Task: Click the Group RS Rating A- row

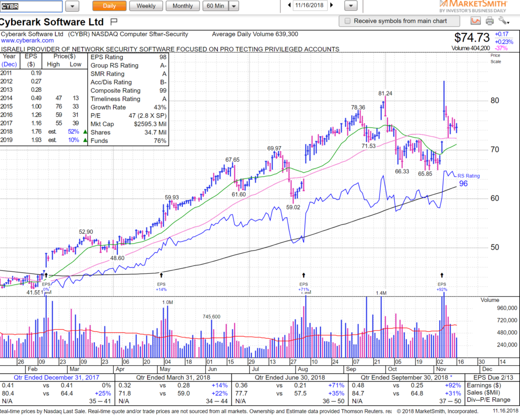Action: point(128,65)
